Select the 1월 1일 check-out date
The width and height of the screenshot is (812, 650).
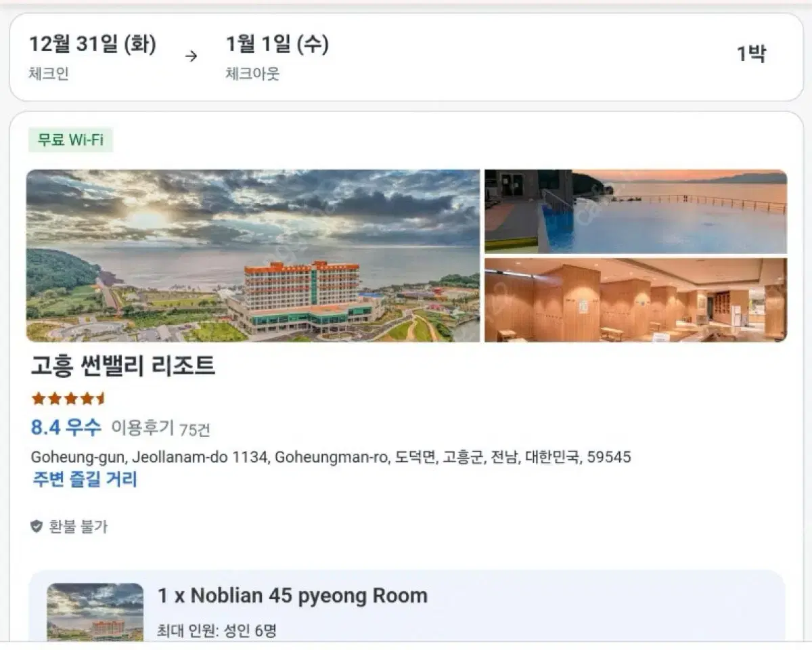[x=277, y=45]
